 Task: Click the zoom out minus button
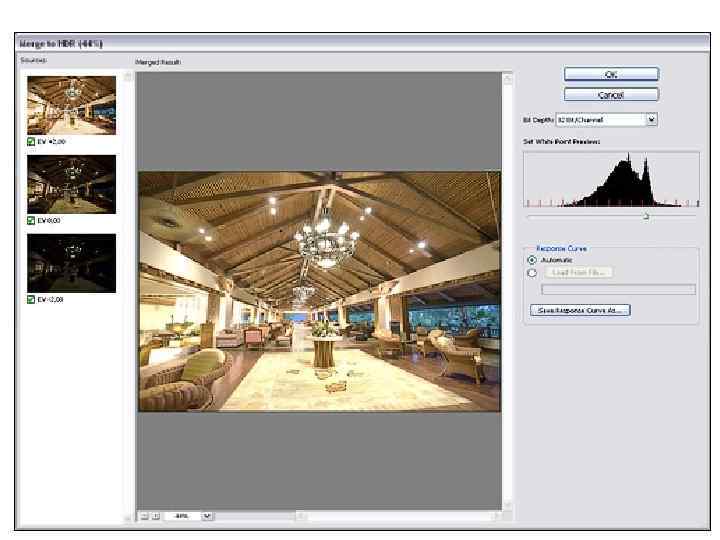(144, 516)
